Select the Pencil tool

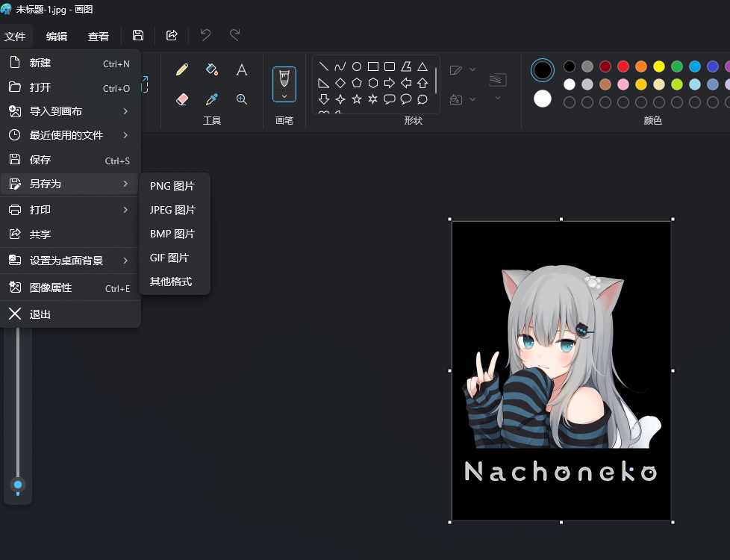tap(182, 70)
